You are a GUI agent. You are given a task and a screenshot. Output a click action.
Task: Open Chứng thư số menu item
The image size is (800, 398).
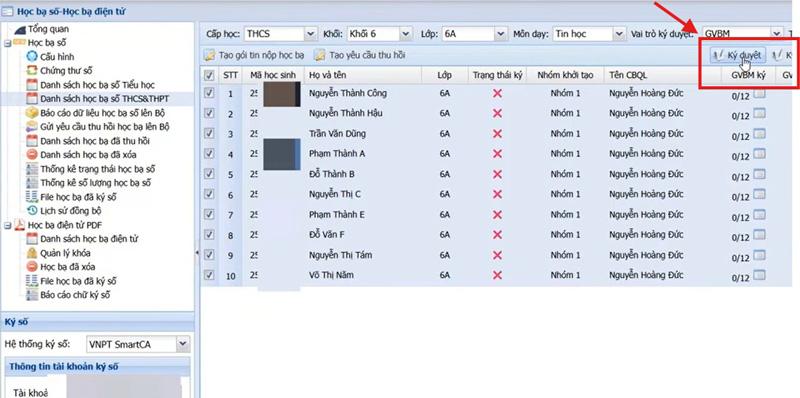[66, 70]
